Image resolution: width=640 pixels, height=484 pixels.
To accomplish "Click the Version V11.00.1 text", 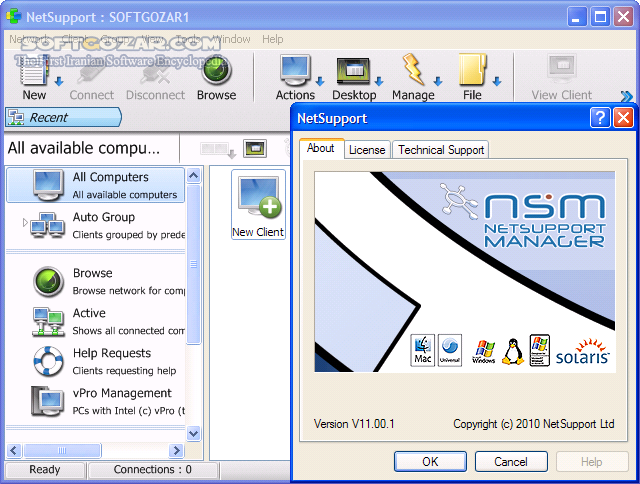I will coord(354,424).
